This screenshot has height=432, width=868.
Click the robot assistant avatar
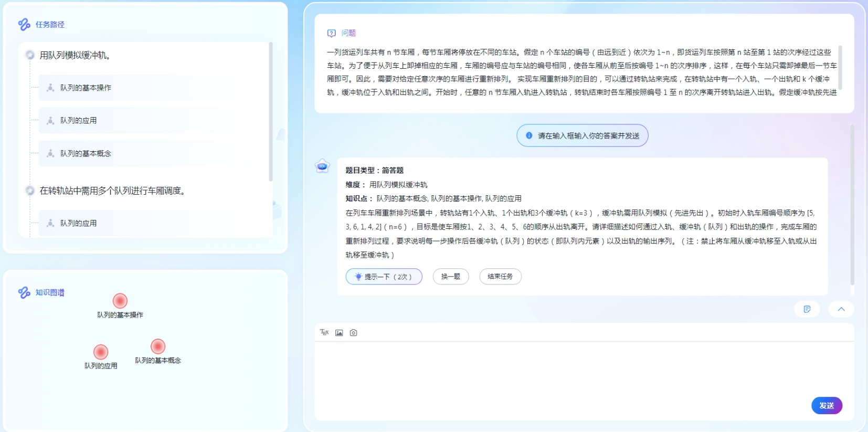tap(322, 166)
